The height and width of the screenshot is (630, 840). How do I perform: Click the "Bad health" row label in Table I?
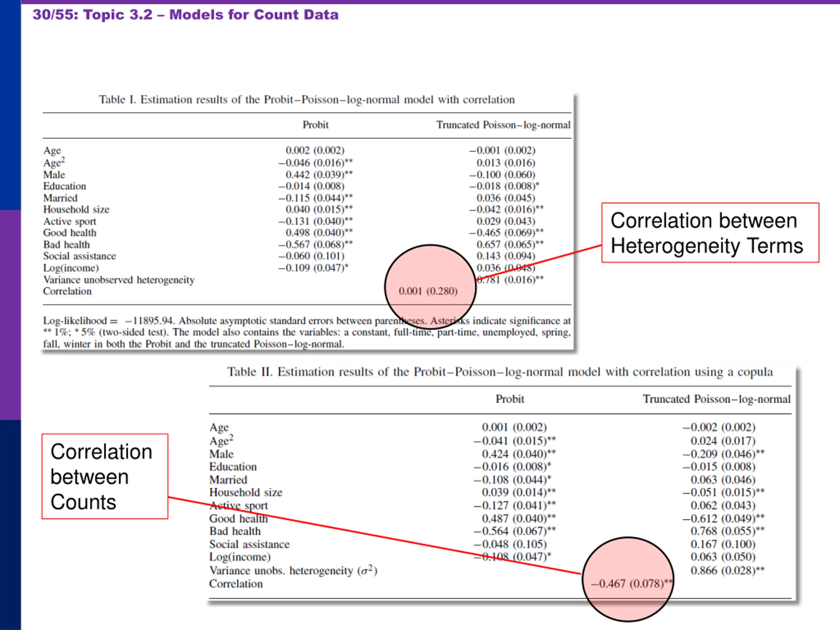tap(67, 244)
